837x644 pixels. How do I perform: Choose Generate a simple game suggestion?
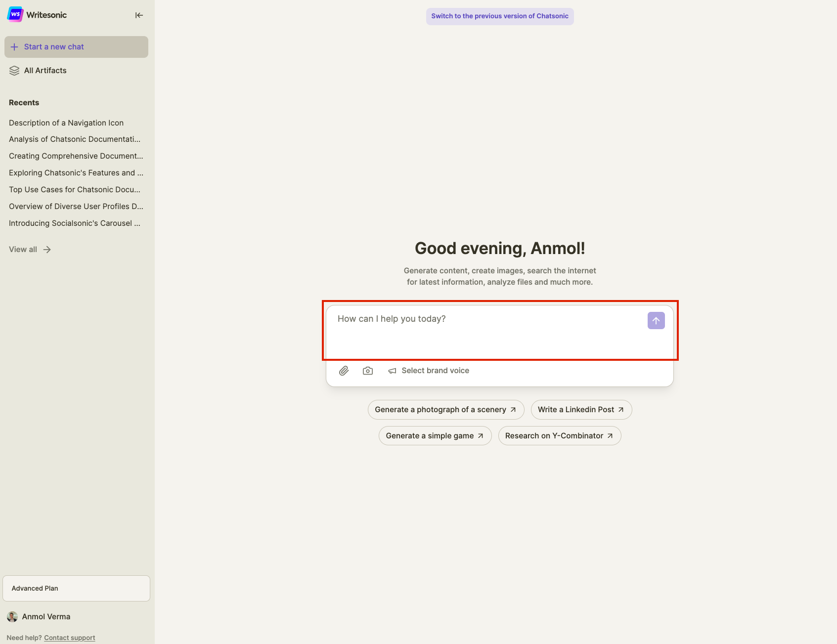point(435,436)
